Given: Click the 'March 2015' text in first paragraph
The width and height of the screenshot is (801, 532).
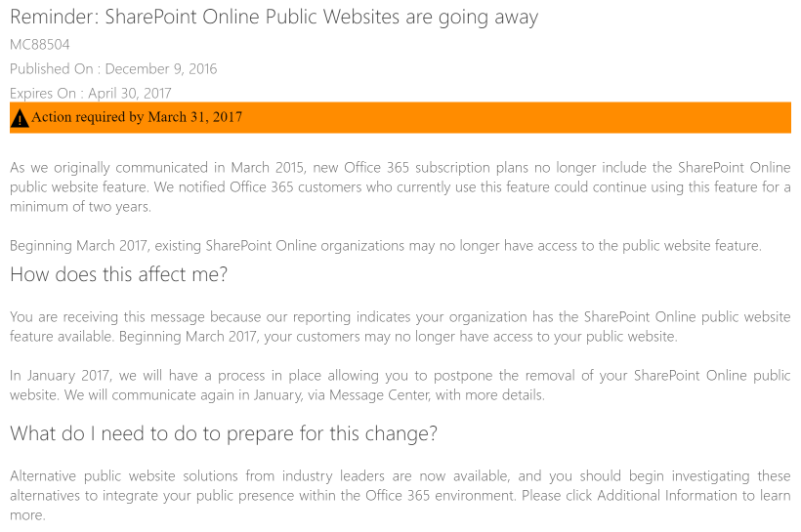Looking at the screenshot, I should click(x=288, y=167).
